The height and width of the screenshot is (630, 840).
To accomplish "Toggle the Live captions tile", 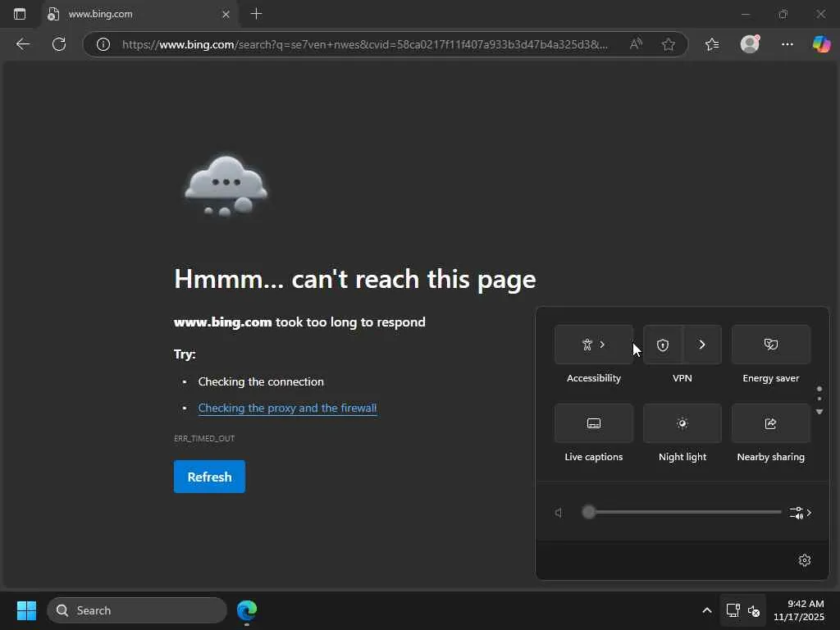I will click(x=594, y=423).
